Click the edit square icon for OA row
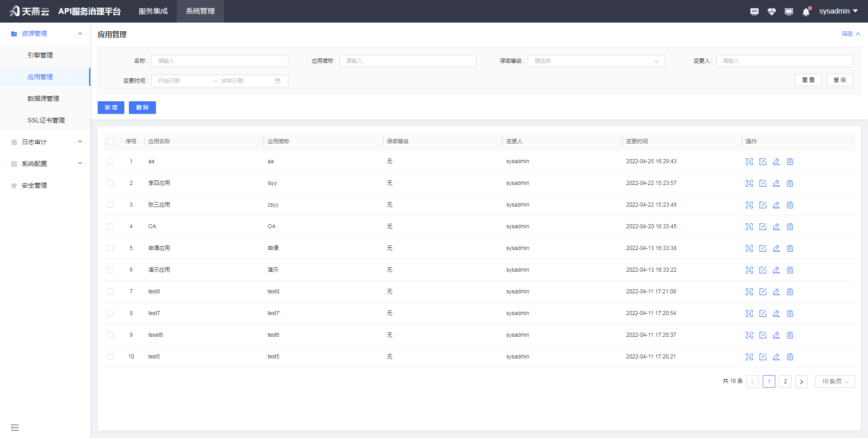Screen dimensions: 868x438 763,226
